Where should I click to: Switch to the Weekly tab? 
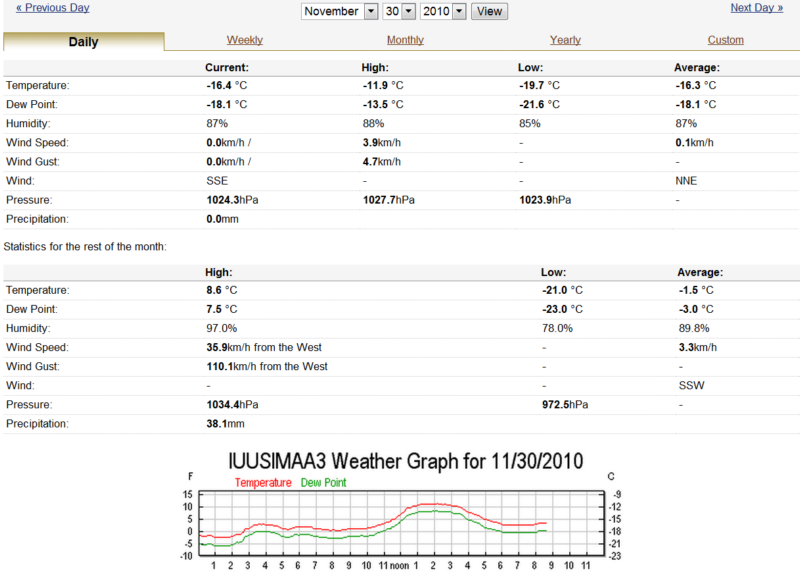click(x=245, y=40)
